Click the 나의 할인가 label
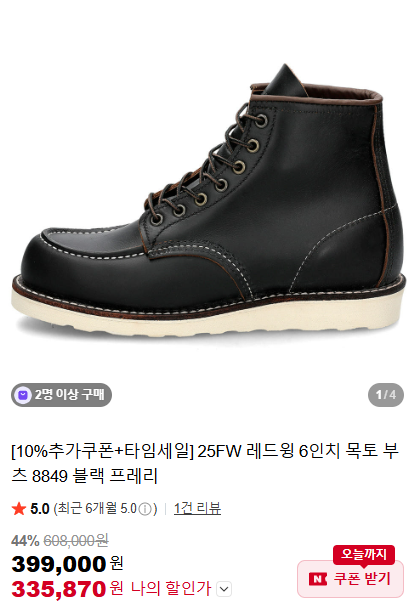 coord(171,589)
